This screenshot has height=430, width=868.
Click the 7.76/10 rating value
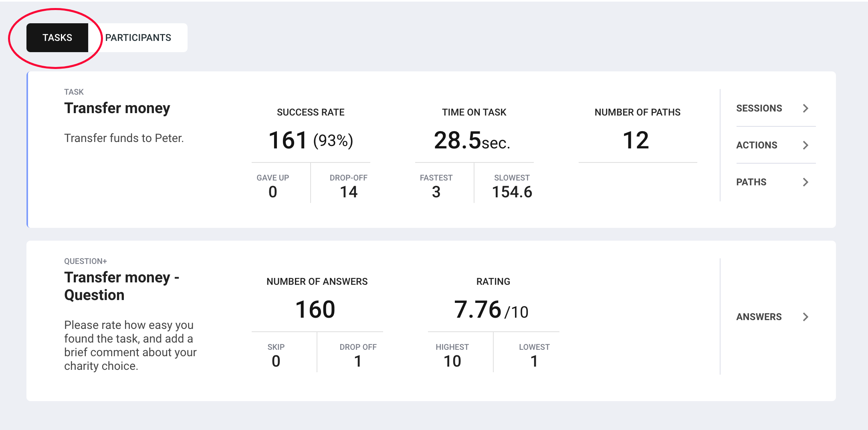(x=491, y=310)
